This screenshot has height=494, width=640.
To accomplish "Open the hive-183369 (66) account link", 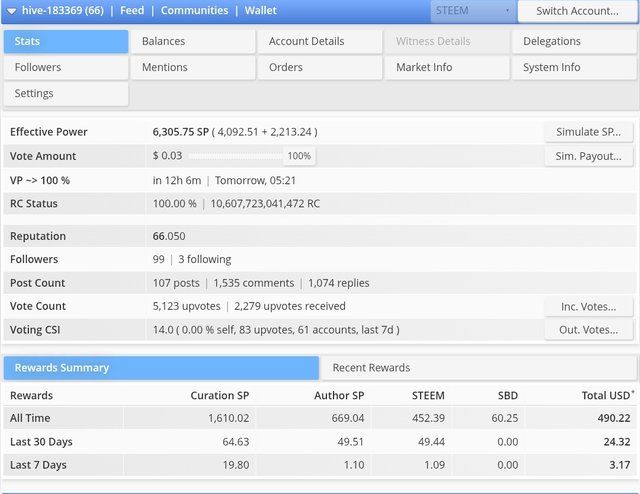I will coord(63,10).
